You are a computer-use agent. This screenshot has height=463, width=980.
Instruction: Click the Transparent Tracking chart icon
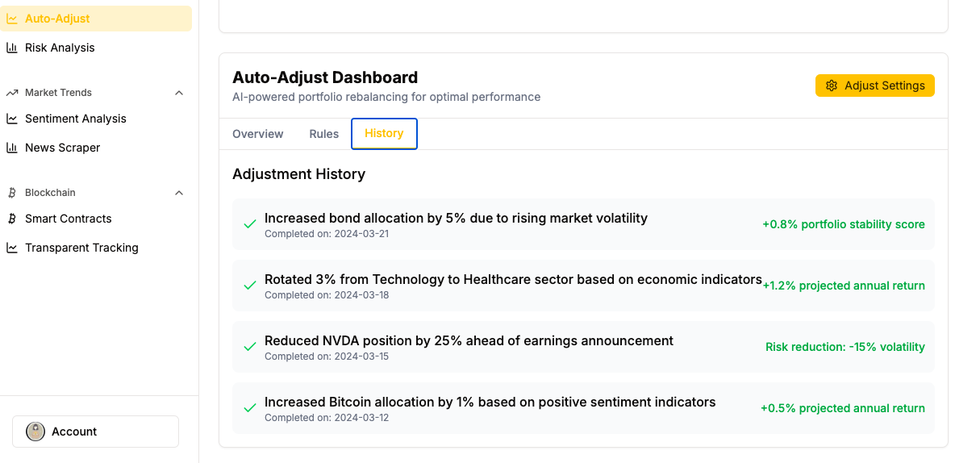point(12,248)
